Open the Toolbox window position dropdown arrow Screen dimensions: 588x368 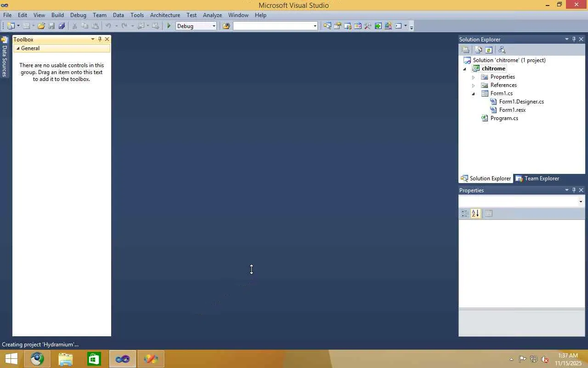[93, 40]
